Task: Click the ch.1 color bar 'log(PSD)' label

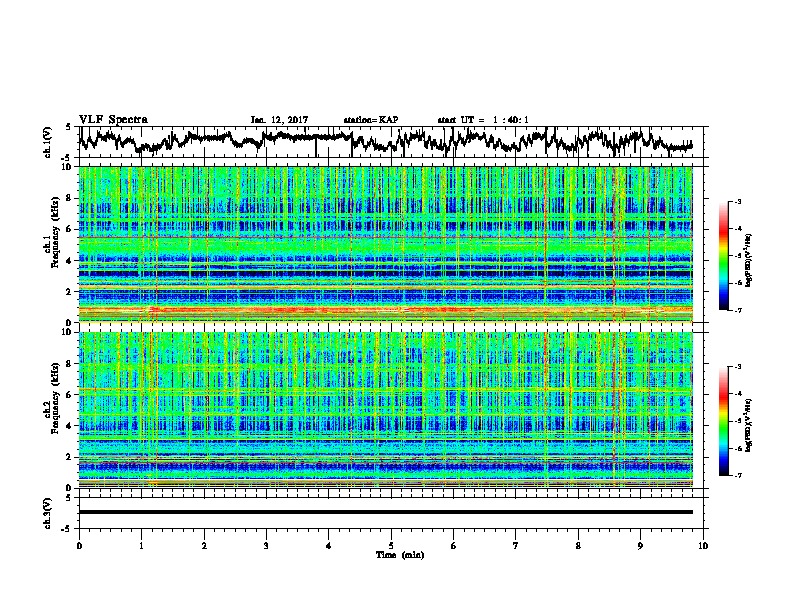Action: (x=749, y=261)
